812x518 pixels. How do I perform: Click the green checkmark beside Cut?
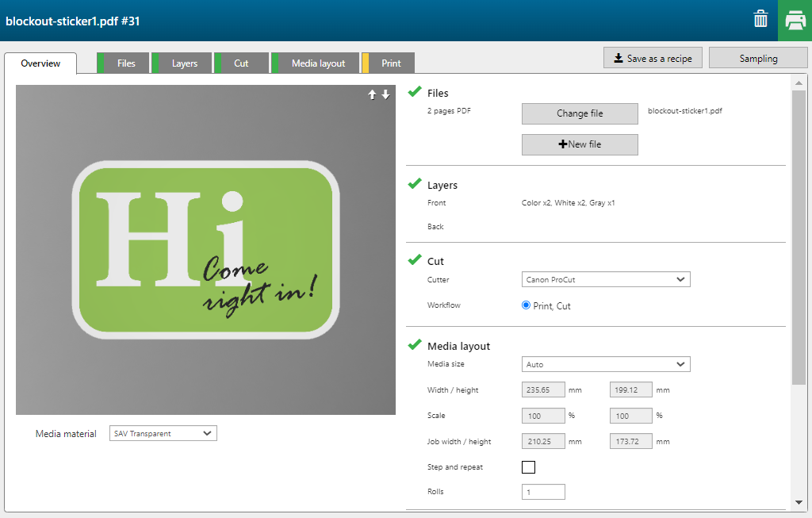(x=414, y=260)
